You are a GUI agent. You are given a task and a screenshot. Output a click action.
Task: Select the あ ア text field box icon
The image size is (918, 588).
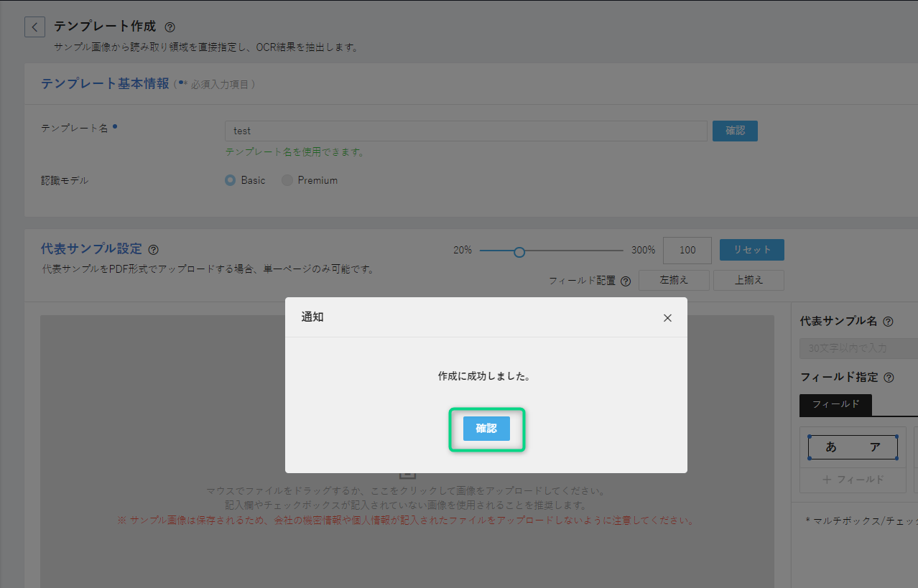tap(853, 447)
